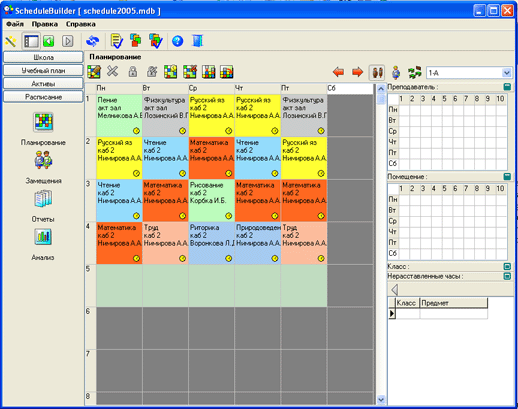This screenshot has height=409, width=518.
Task: Click the Пн day column header
Action: point(119,88)
